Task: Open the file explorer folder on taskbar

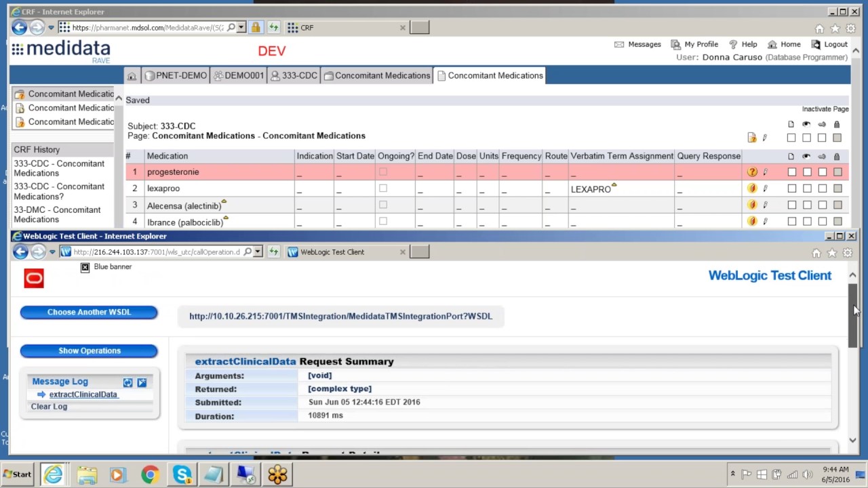Action: pos(87,474)
